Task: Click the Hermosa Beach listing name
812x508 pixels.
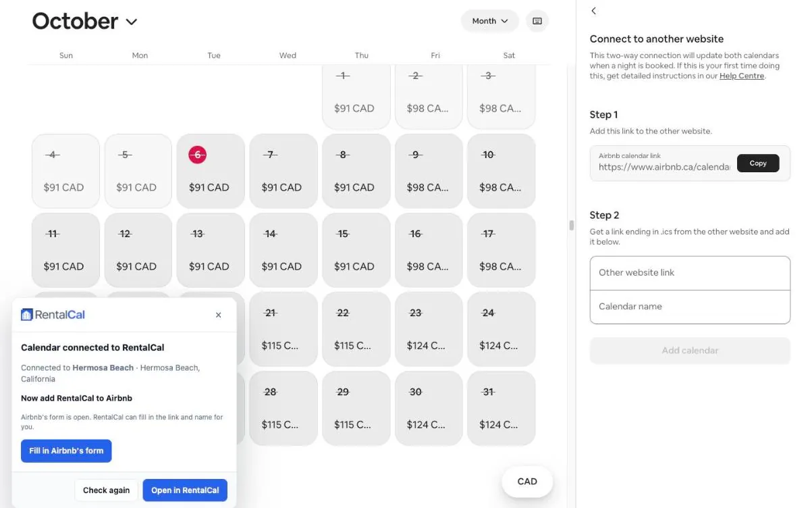Action: 103,368
